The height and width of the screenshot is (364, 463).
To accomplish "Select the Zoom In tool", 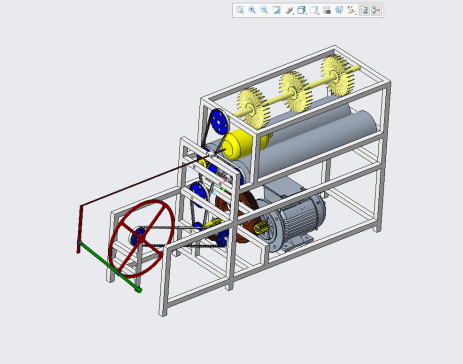I will coord(252,10).
